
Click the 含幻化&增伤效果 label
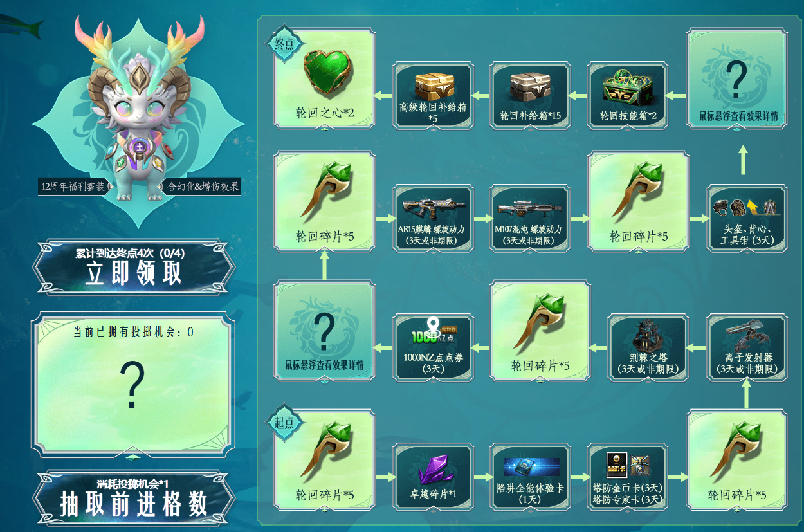point(203,187)
